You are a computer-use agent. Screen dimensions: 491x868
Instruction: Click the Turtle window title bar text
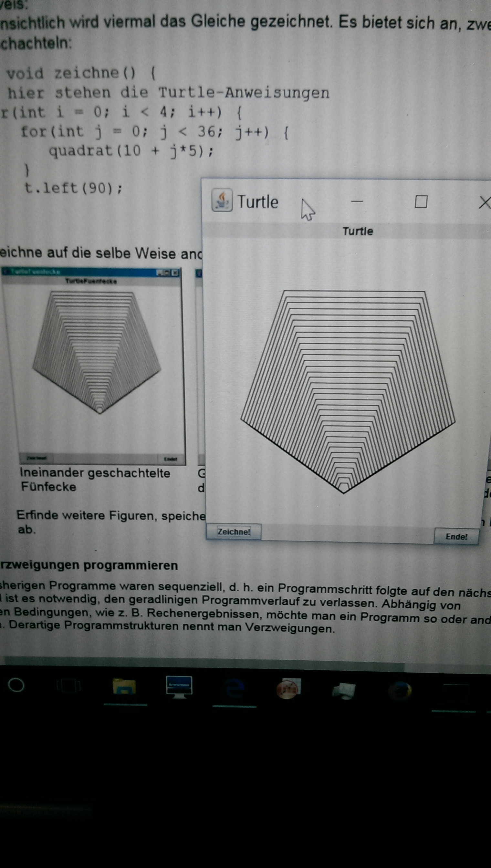click(x=258, y=202)
